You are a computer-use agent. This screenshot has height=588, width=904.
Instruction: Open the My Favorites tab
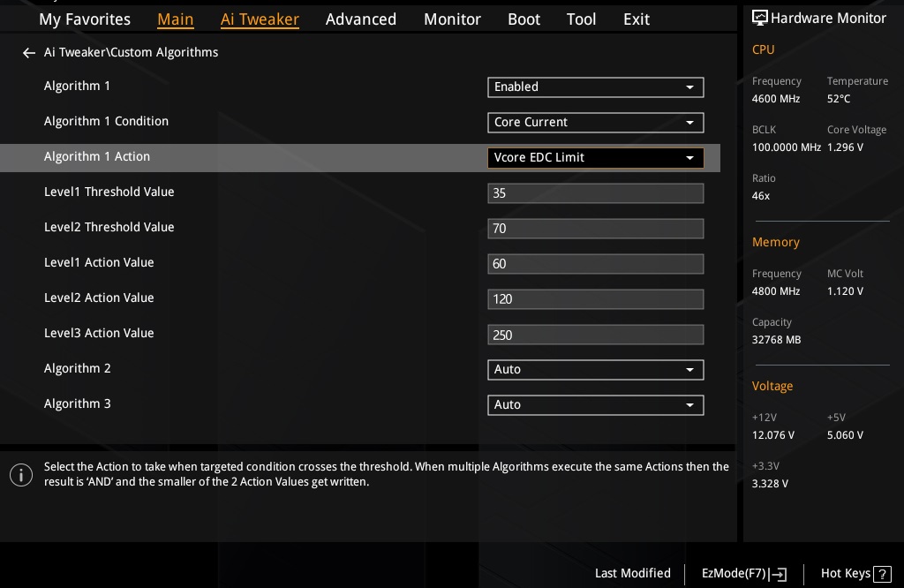pos(85,19)
